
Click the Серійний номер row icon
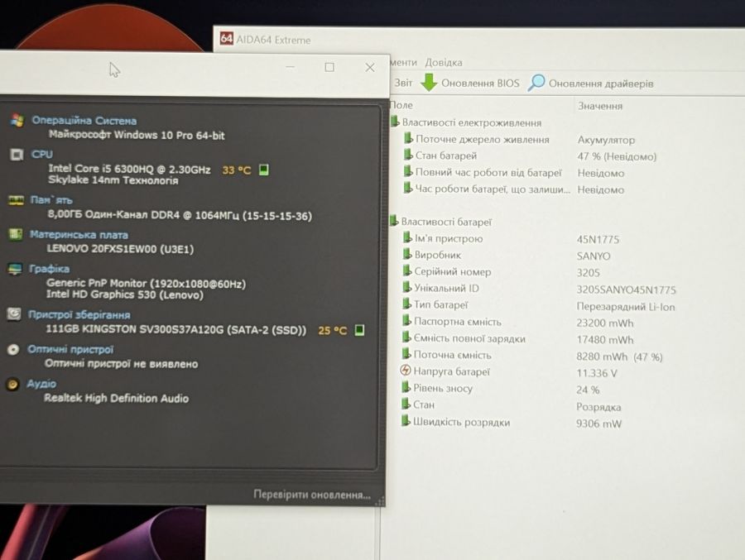coord(406,270)
